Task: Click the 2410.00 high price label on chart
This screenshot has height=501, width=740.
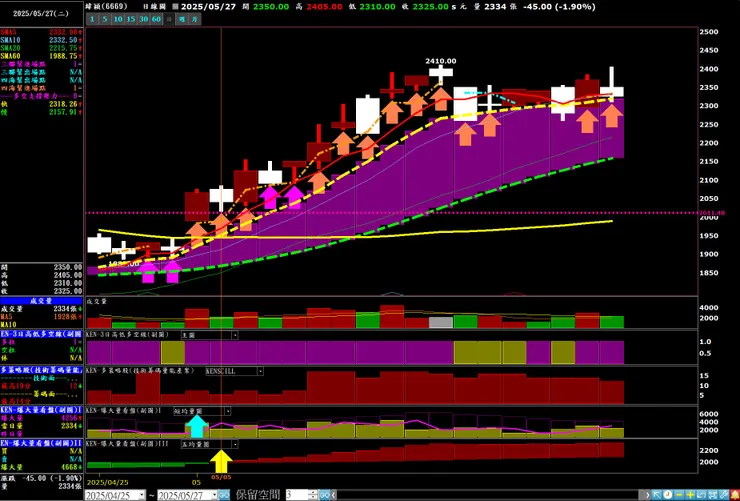Action: click(x=441, y=61)
